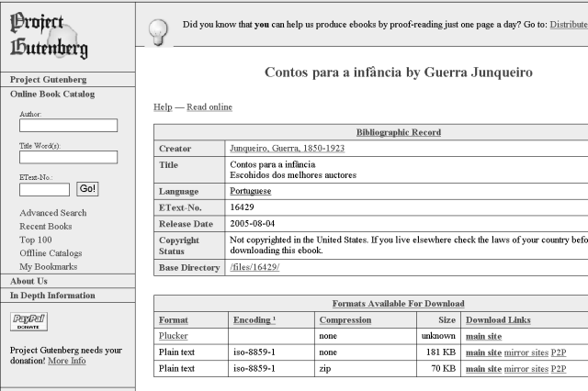Click the EText-No. input field
588x391 pixels.
pyautogui.click(x=44, y=189)
